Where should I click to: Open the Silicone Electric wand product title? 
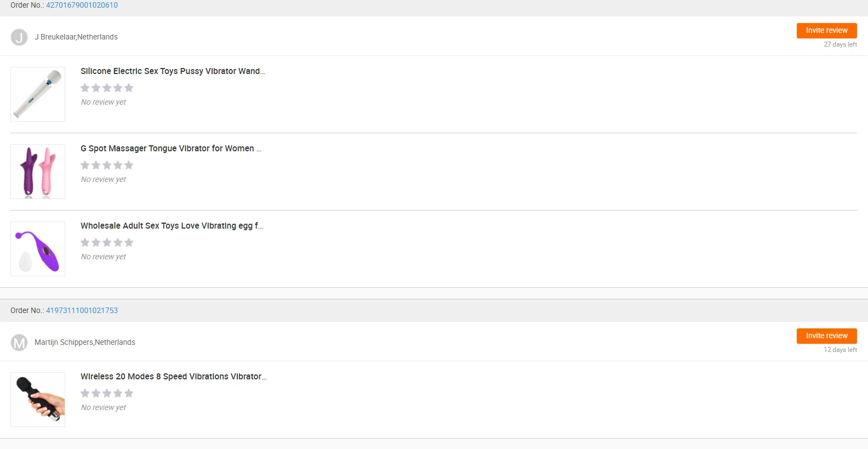pos(173,71)
